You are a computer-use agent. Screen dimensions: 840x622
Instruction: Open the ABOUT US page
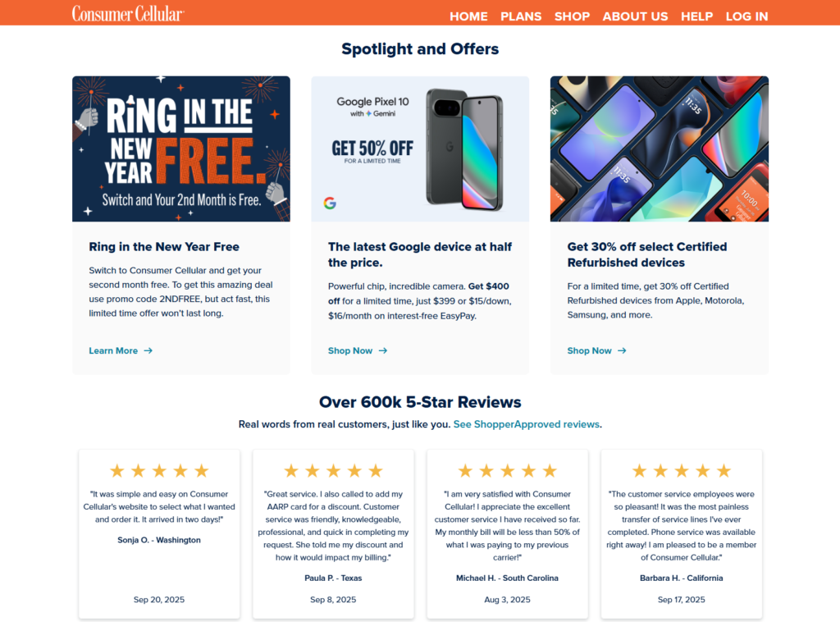point(635,16)
